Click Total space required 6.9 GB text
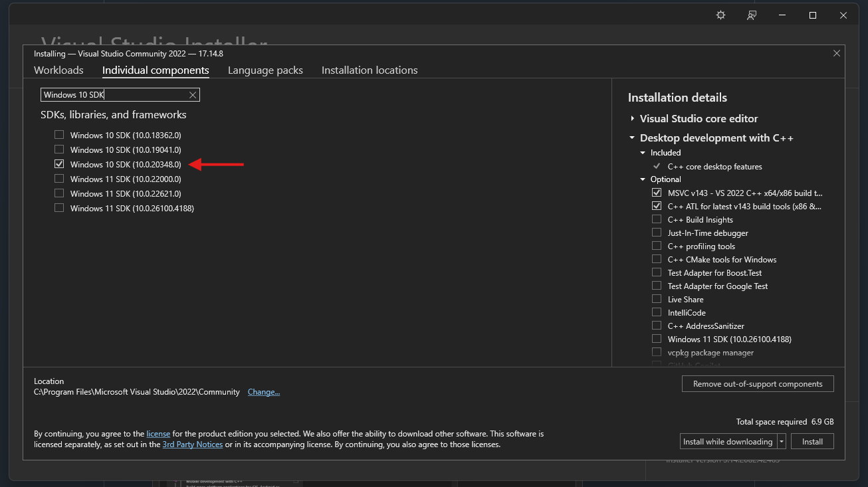 point(785,422)
